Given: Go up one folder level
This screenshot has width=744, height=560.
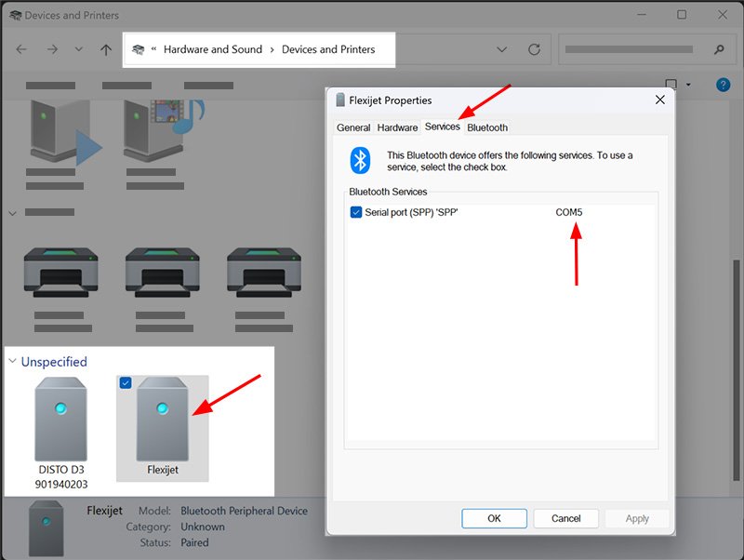Looking at the screenshot, I should [106, 49].
